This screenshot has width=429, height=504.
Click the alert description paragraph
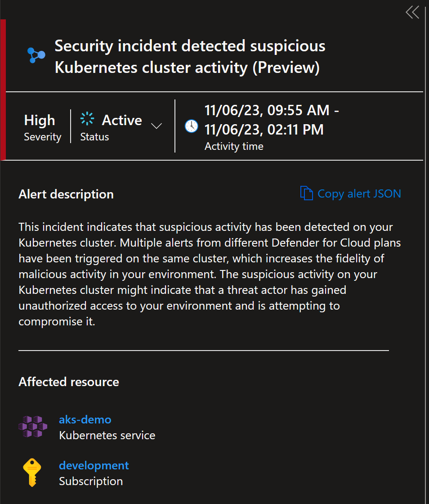tap(210, 274)
